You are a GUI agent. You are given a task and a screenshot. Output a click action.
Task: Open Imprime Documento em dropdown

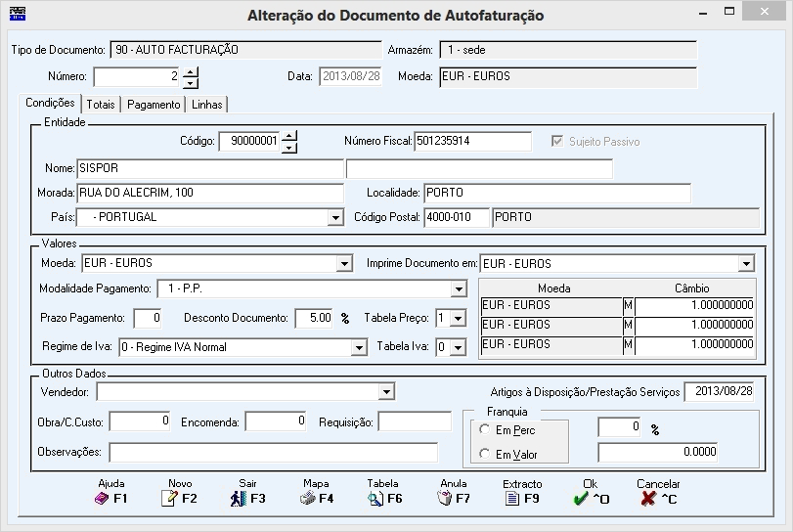746,263
